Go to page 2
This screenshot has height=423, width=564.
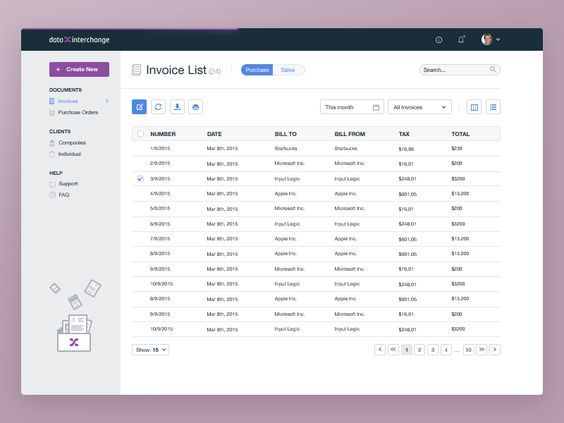pyautogui.click(x=419, y=350)
